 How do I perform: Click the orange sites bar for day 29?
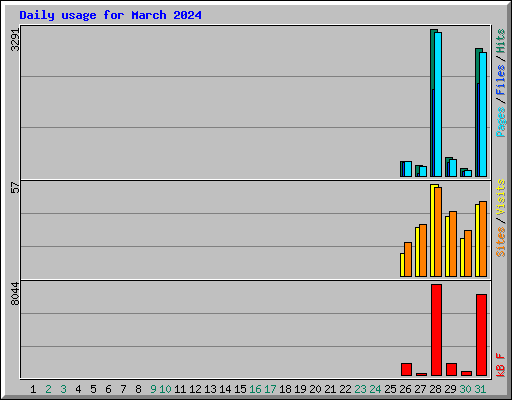453,244
